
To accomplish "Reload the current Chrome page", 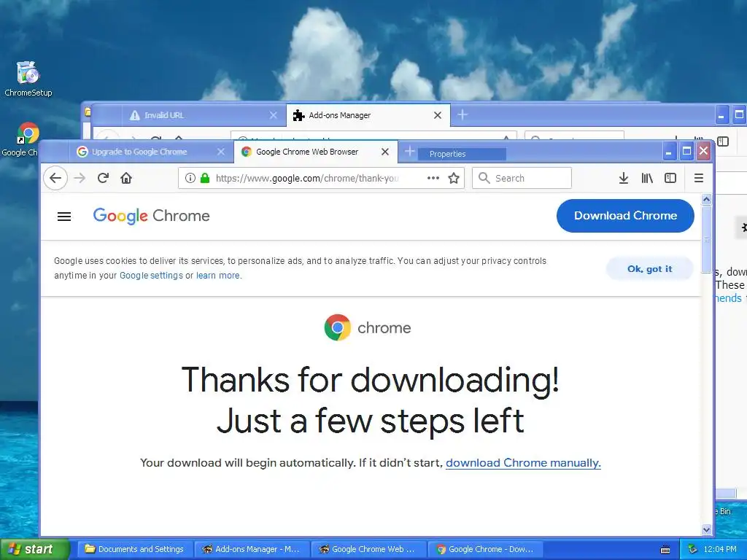I will coord(103,178).
